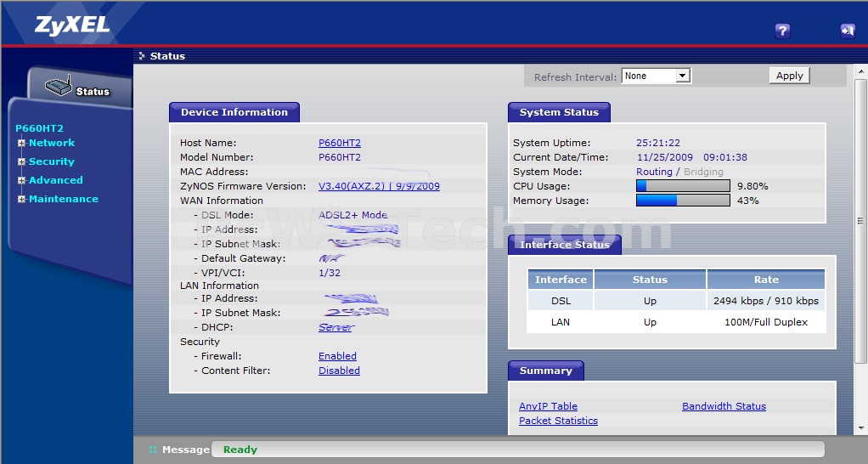The image size is (868, 464).
Task: Click the ZyXEL logo
Action: point(72,25)
